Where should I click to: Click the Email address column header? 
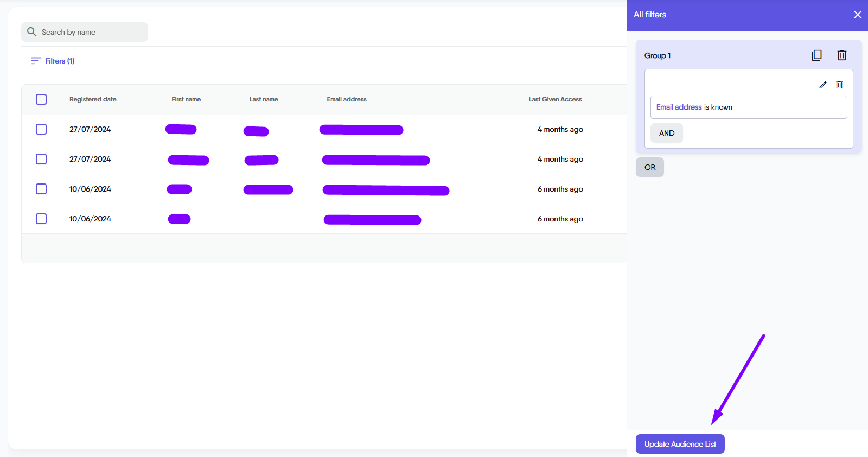(x=347, y=99)
